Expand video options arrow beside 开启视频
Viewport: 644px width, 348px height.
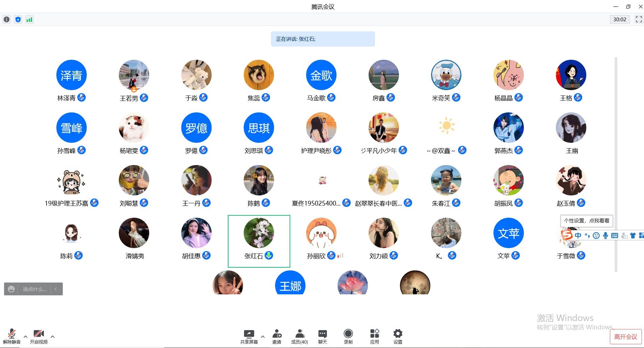coord(52,337)
